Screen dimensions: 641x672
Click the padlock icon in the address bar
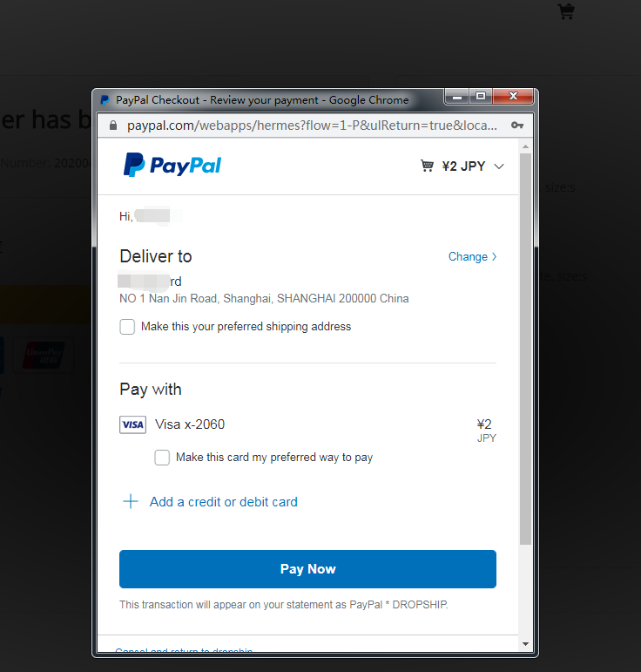113,126
